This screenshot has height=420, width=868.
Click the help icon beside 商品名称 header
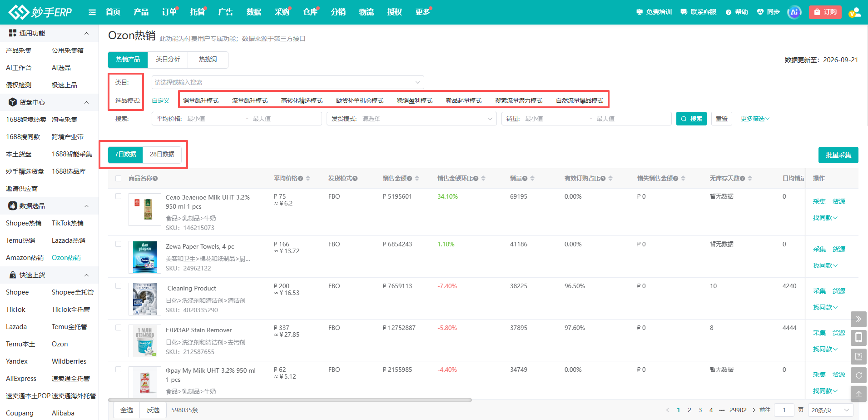tap(155, 179)
